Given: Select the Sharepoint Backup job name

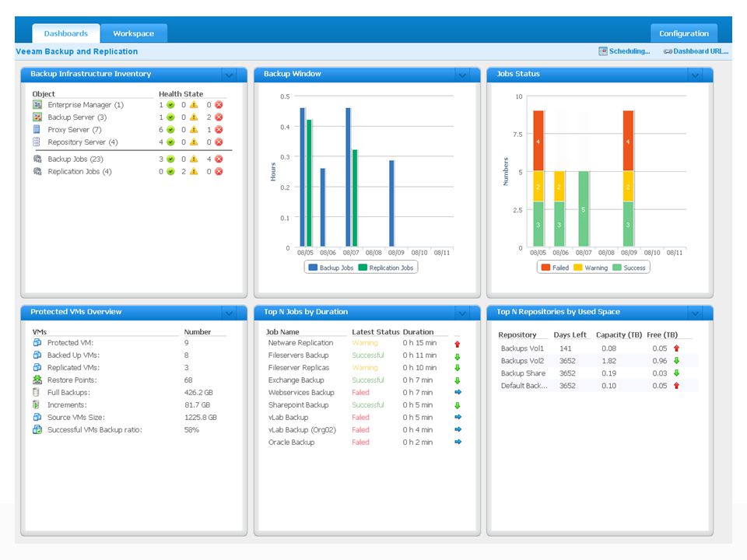Looking at the screenshot, I should pyautogui.click(x=299, y=404).
